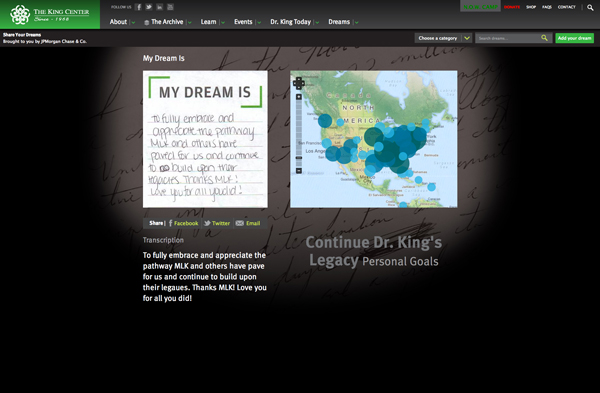The height and width of the screenshot is (393, 600).
Task: Zoom in the map with plus button
Action: pyautogui.click(x=299, y=97)
